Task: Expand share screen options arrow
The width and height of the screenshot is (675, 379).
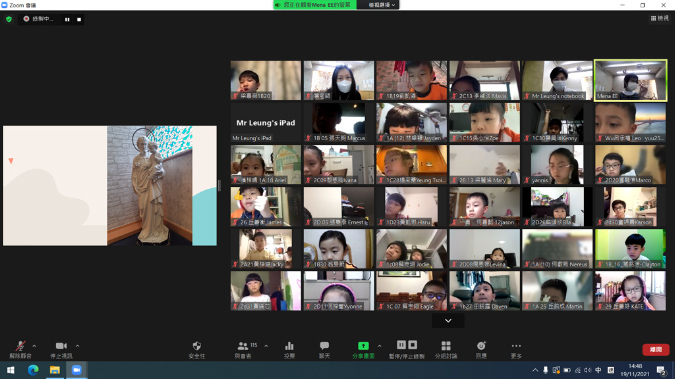Action: click(x=379, y=346)
